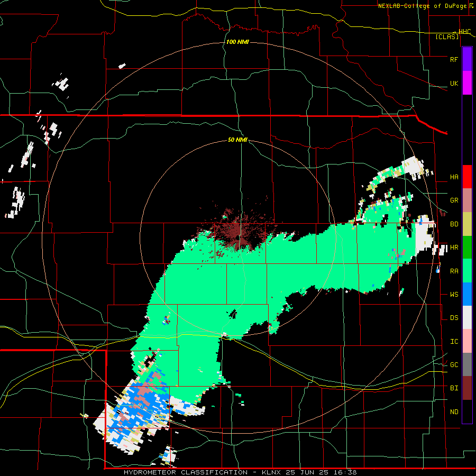The image size is (476, 476).
Task: Click the RF legend label
Action: point(454,59)
